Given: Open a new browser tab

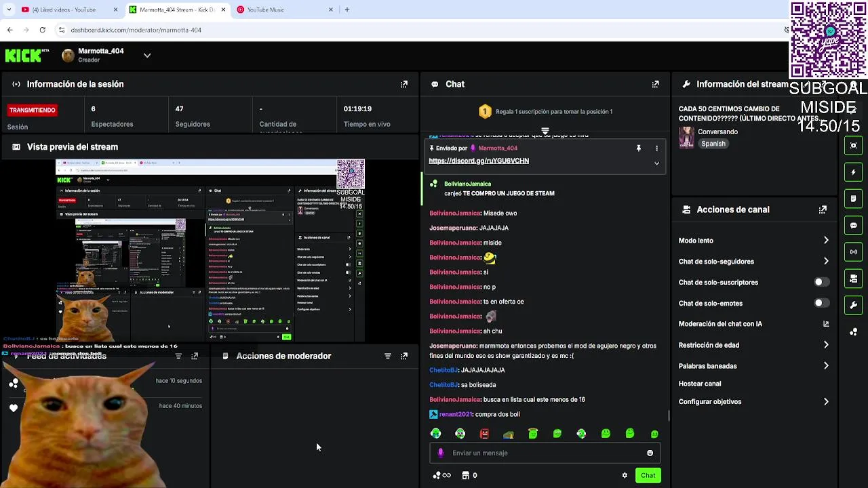Looking at the screenshot, I should 347,9.
